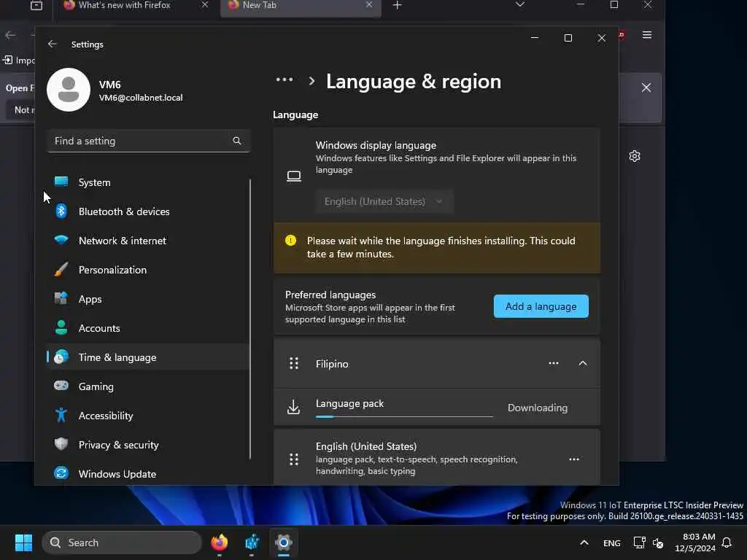
Task: Click the Add a language button
Action: point(541,306)
